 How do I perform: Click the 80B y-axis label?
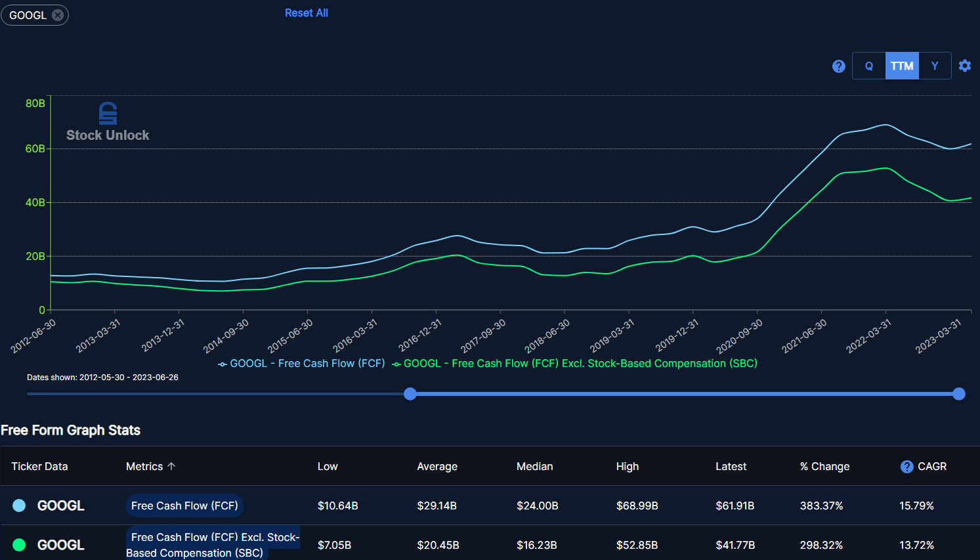click(x=35, y=103)
